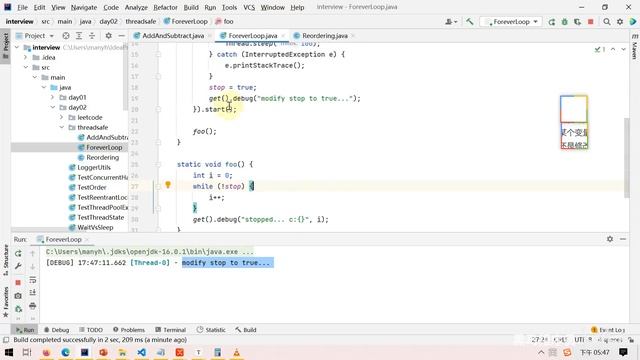
Task: Collapse the day02 package
Action: click(53, 107)
